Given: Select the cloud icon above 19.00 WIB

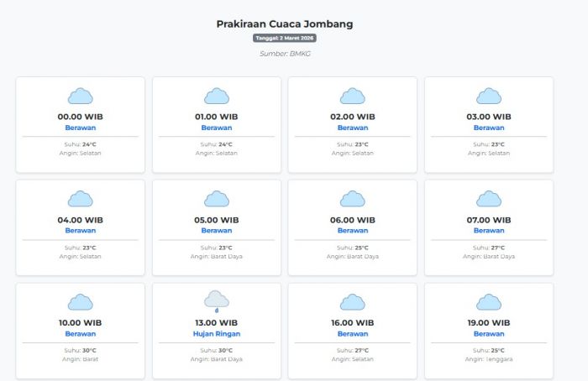Looking at the screenshot, I should pos(489,302).
